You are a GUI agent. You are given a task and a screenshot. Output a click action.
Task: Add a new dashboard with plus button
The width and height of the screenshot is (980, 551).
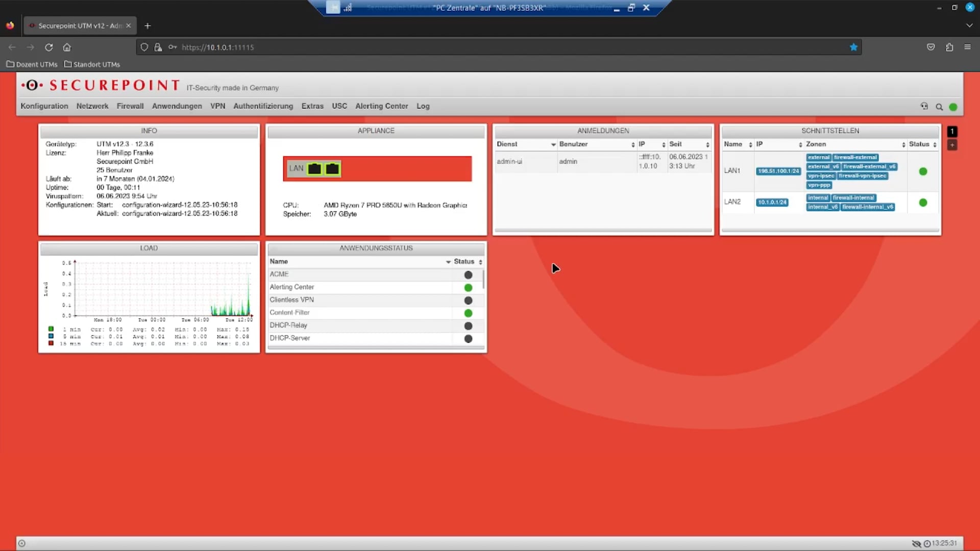(952, 145)
